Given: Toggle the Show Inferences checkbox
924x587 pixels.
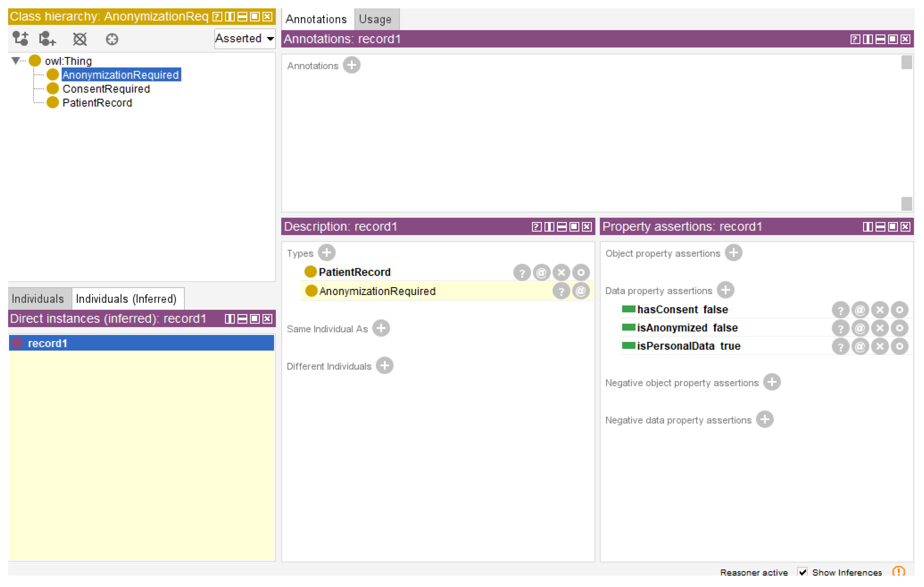Looking at the screenshot, I should pos(802,572).
